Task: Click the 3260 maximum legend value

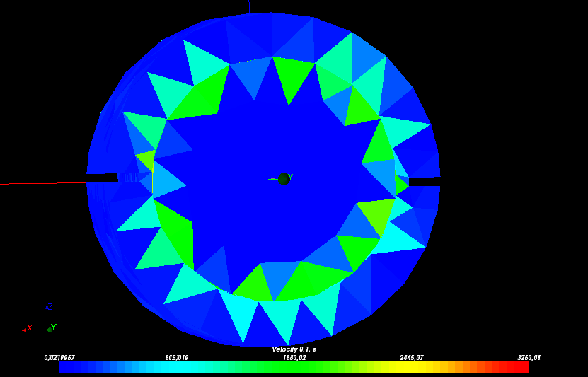Action: click(x=529, y=358)
